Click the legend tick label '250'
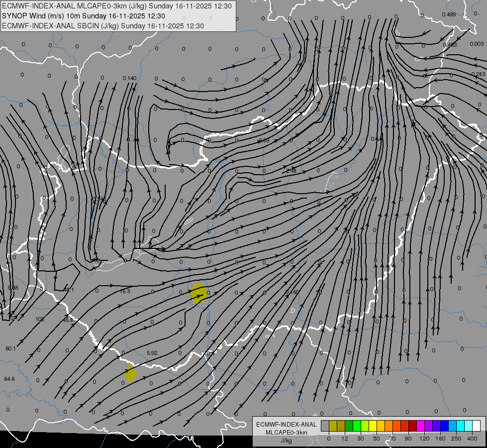Viewport: 487px width, 448px height. coord(456,439)
